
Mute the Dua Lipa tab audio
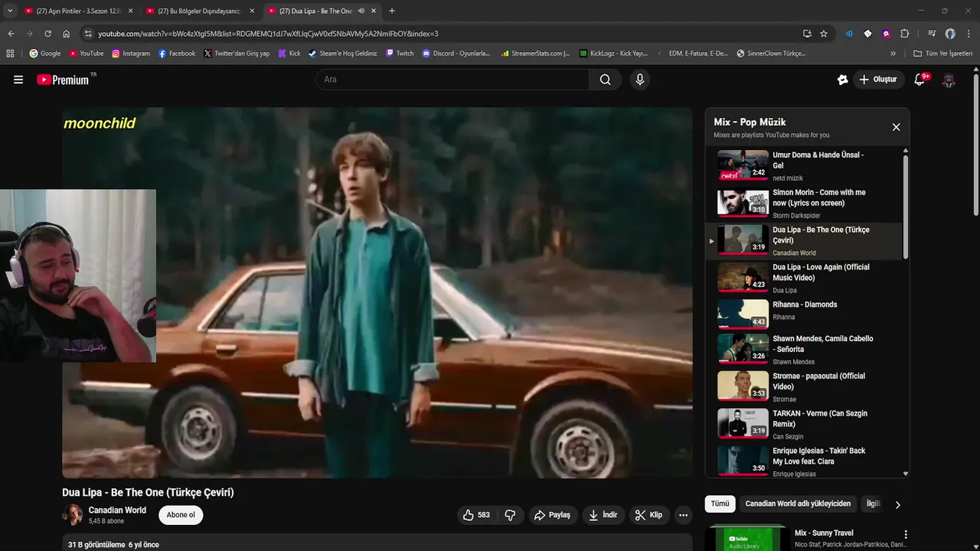pyautogui.click(x=361, y=11)
